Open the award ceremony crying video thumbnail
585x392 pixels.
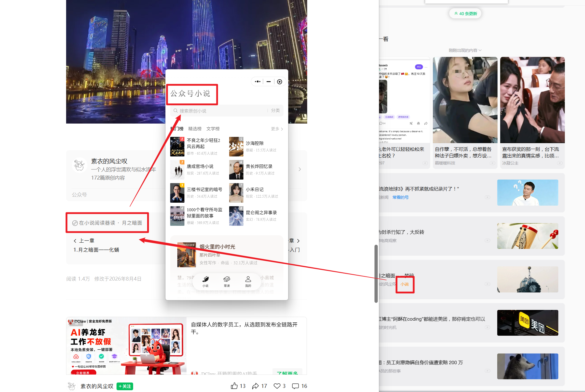tap(533, 100)
